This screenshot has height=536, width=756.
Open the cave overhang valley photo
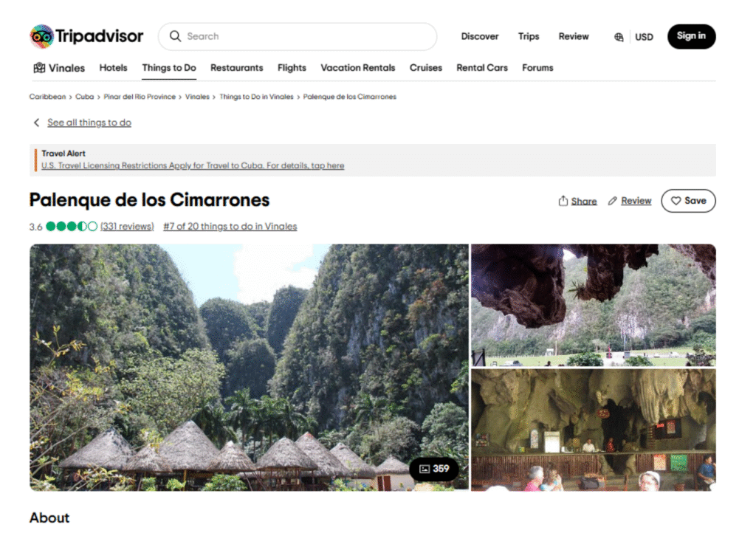(593, 305)
